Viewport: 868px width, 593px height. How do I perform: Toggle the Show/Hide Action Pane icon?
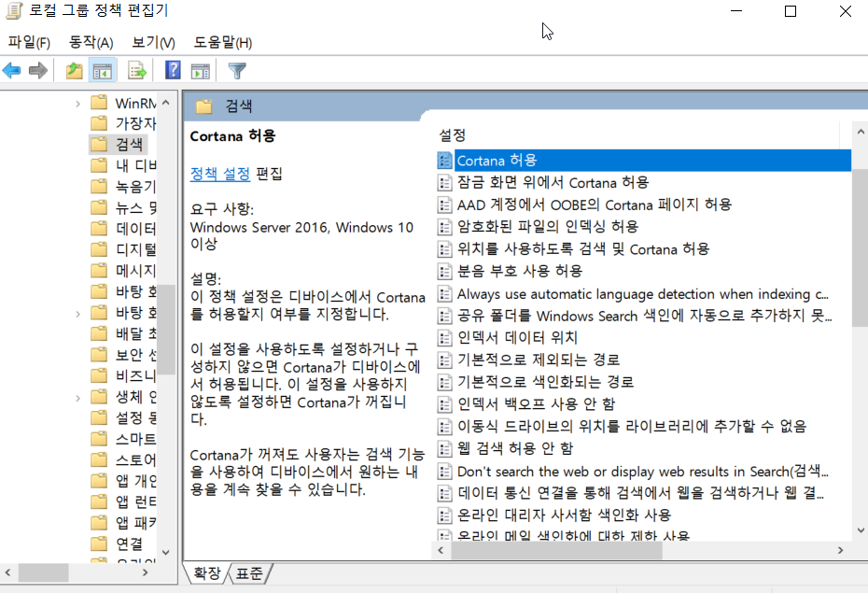click(x=201, y=71)
